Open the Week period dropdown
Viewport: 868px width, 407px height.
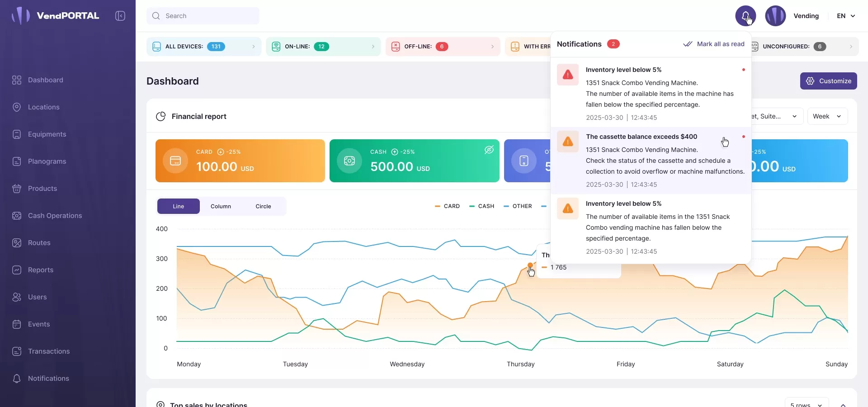click(x=827, y=117)
